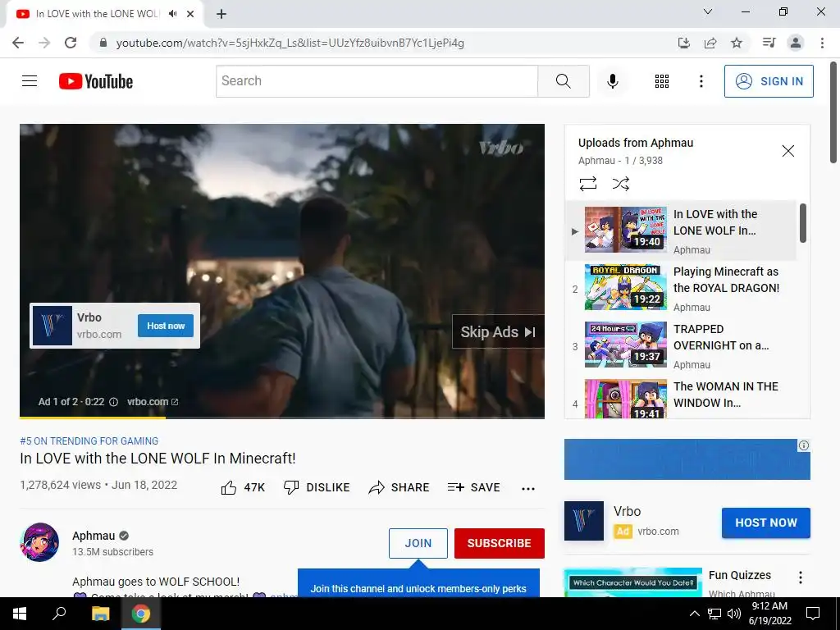The height and width of the screenshot is (630, 840).
Task: Open Windows notification center
Action: tap(813, 614)
